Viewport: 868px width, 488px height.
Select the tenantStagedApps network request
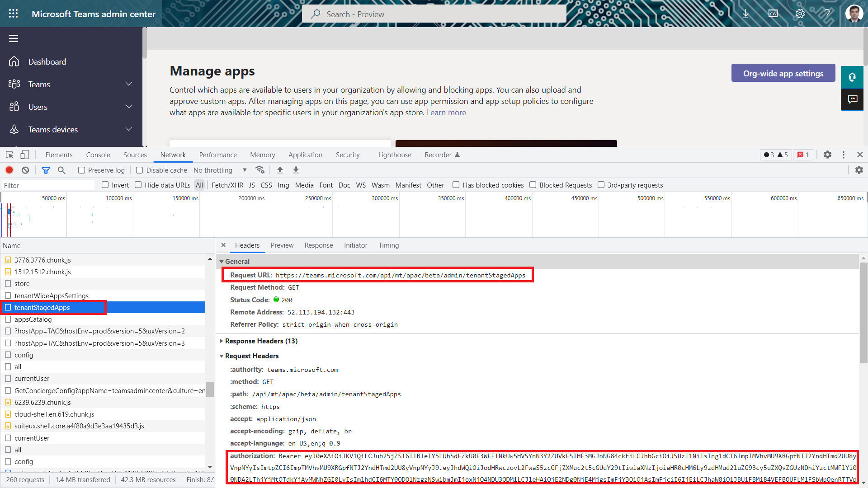pos(42,307)
